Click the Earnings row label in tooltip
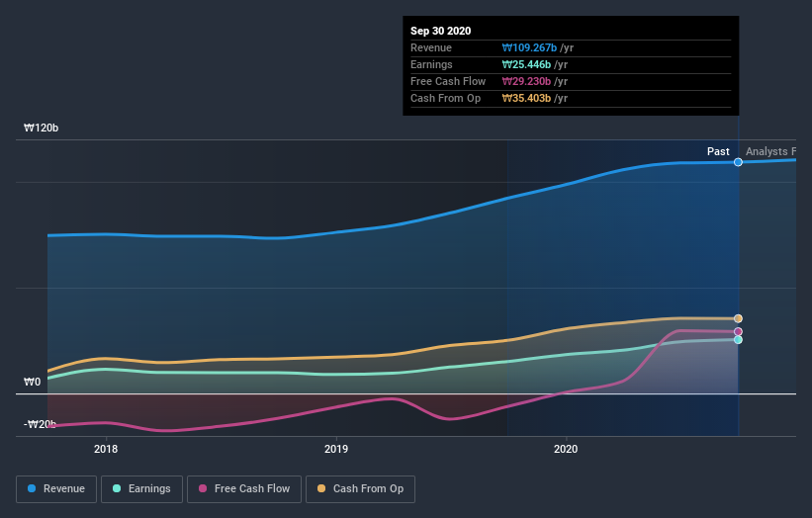The height and width of the screenshot is (518, 812). click(431, 64)
